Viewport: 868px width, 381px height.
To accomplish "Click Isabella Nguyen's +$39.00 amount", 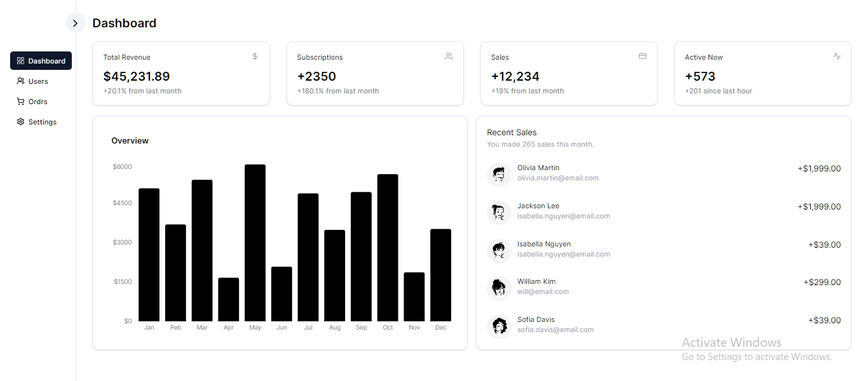I will (825, 244).
